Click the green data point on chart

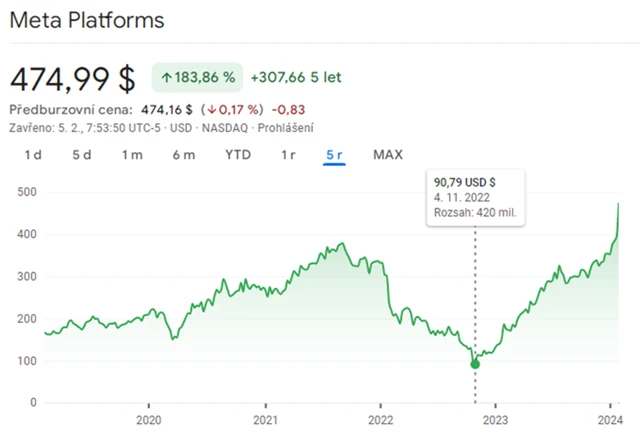tap(475, 364)
